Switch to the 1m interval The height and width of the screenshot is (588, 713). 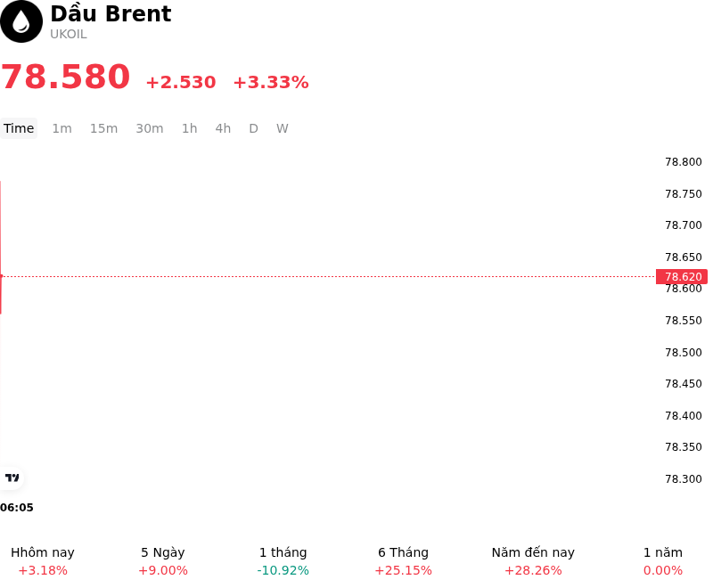[61, 128]
